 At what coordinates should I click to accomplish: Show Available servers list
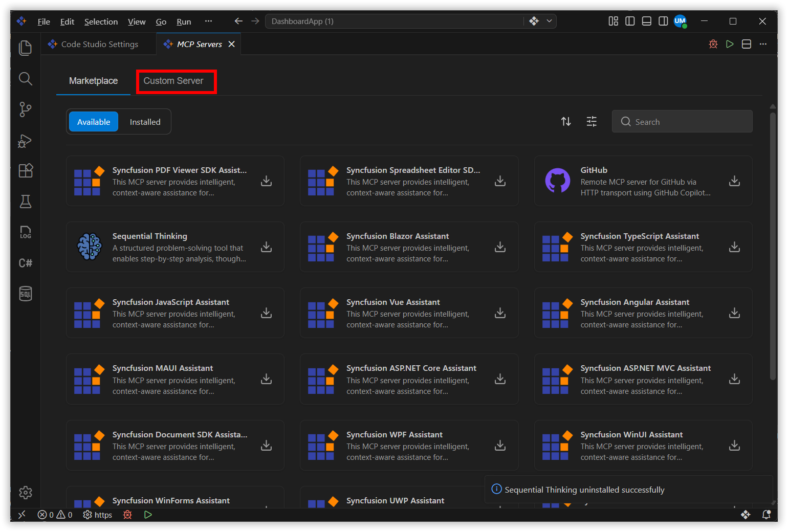coord(94,122)
